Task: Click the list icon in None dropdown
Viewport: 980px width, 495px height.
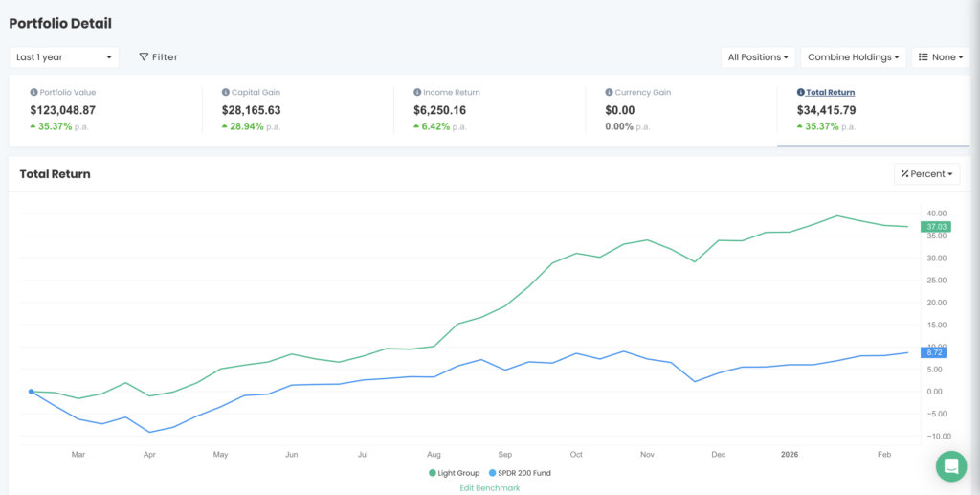Action: [924, 57]
